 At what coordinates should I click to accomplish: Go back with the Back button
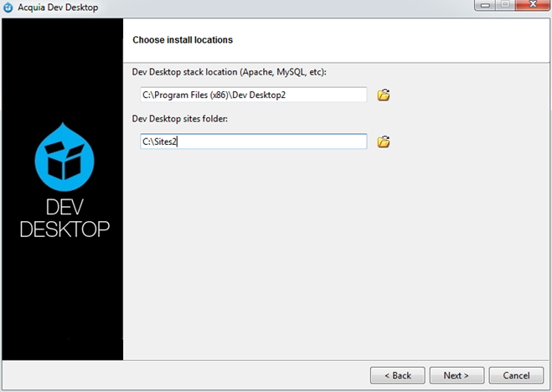[397, 375]
